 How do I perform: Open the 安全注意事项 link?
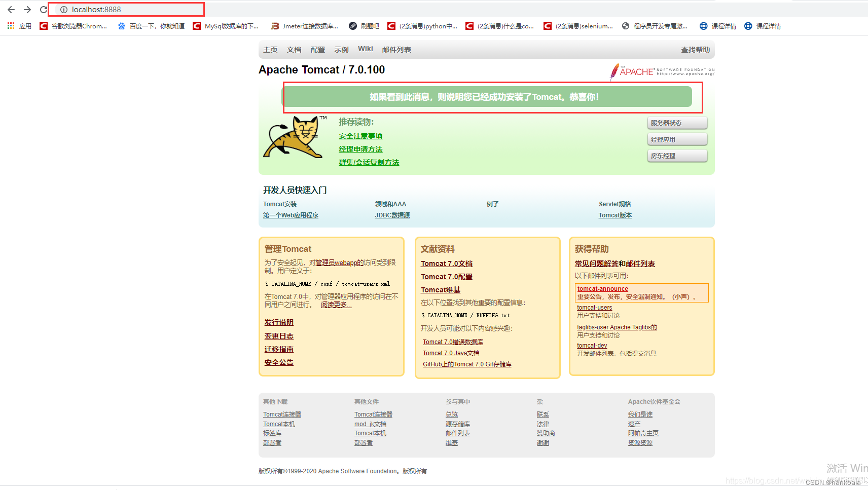tap(360, 136)
